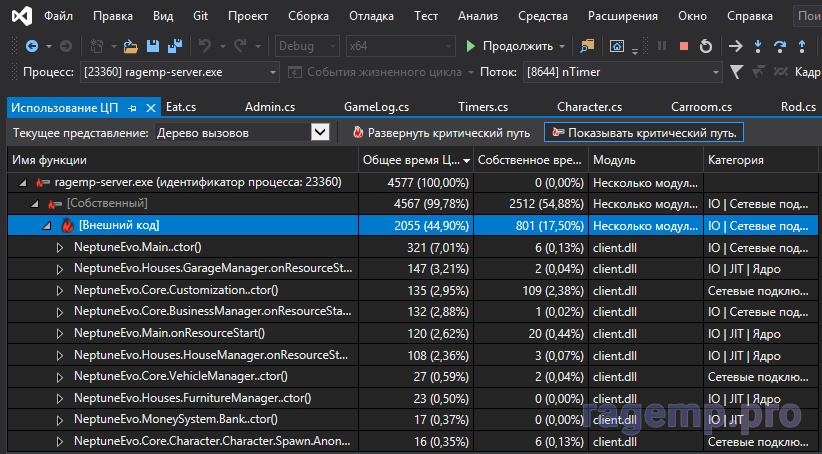
Task: Step Into with the down arrow icon
Action: coord(758,46)
